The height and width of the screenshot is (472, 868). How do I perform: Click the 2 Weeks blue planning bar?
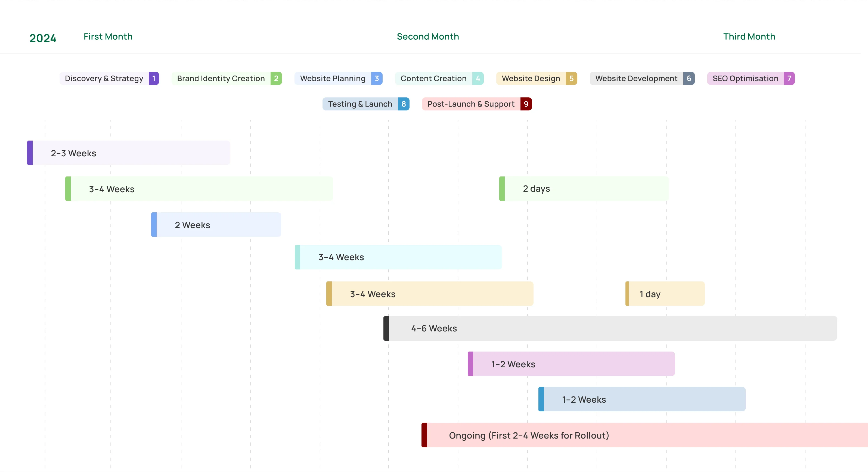(216, 225)
